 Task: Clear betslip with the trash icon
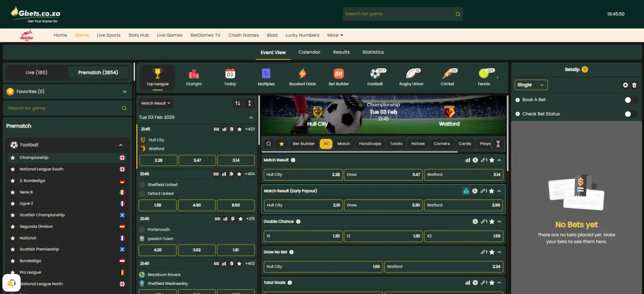(x=634, y=85)
